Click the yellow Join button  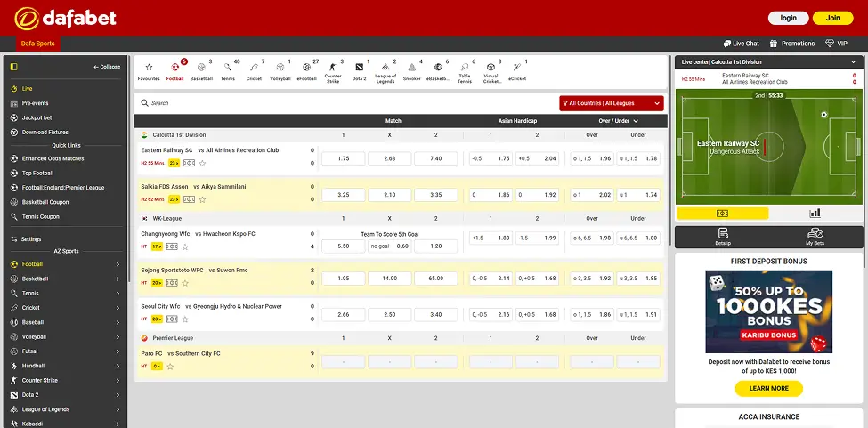pos(833,19)
